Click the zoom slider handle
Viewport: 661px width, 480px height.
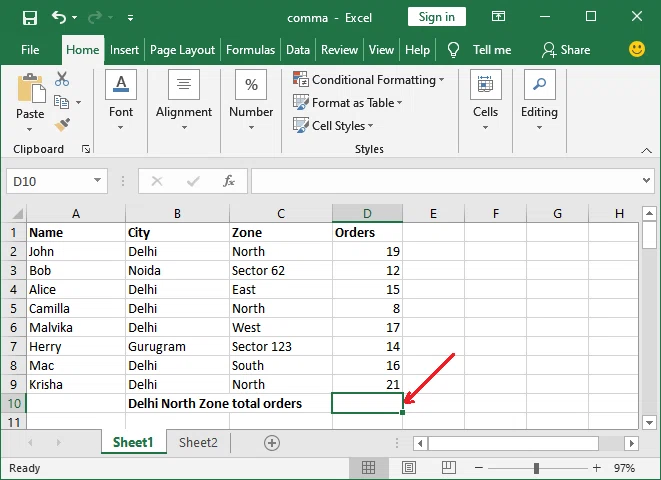(536, 468)
